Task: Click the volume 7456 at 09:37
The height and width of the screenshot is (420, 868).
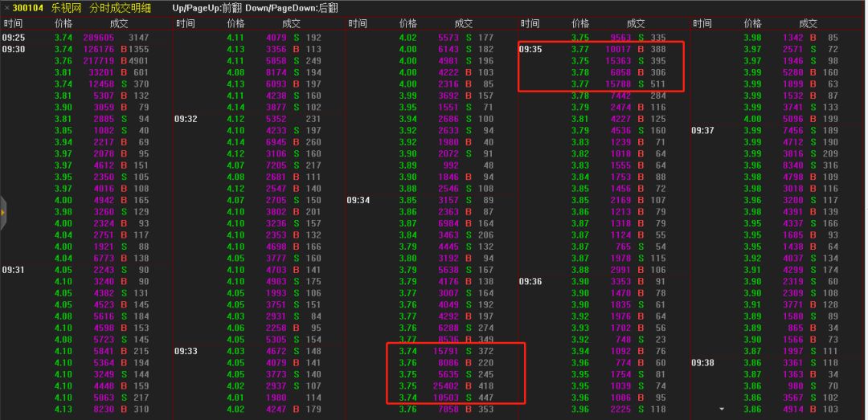Action: 793,130
